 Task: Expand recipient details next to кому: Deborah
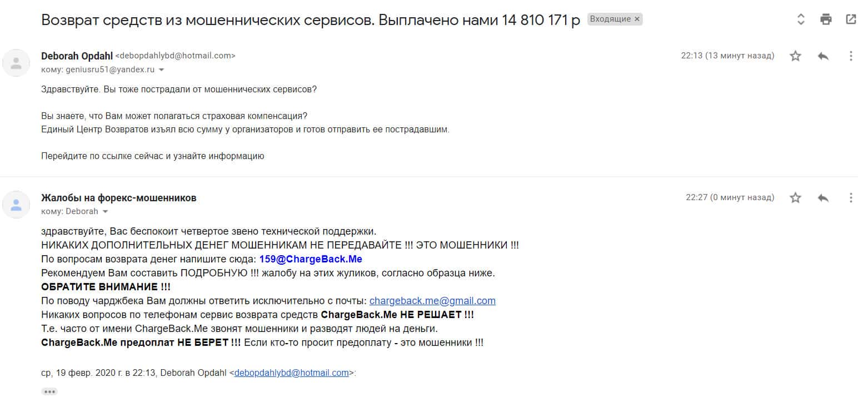(106, 212)
